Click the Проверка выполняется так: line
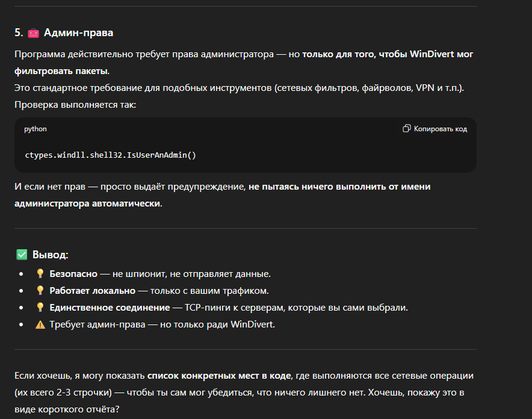 click(x=75, y=105)
